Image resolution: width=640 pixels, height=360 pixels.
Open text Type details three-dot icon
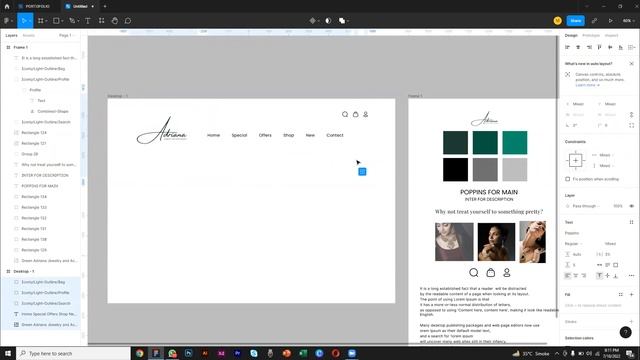click(x=631, y=276)
